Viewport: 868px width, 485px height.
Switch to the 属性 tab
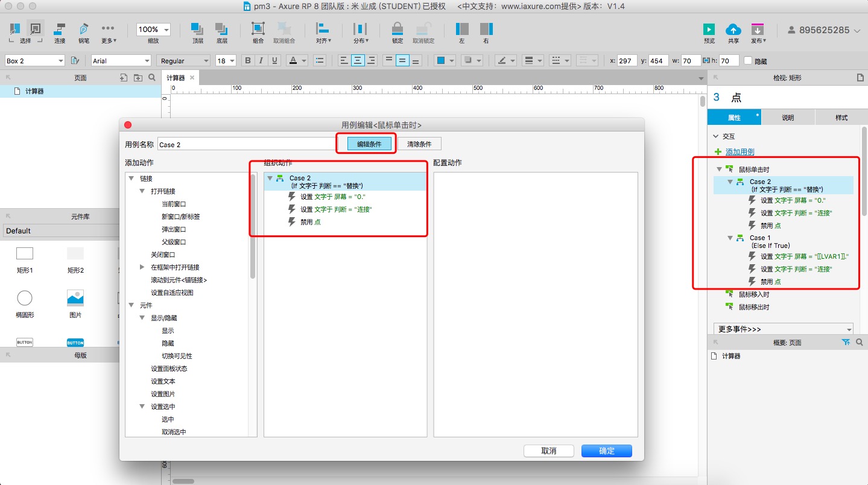pos(734,117)
